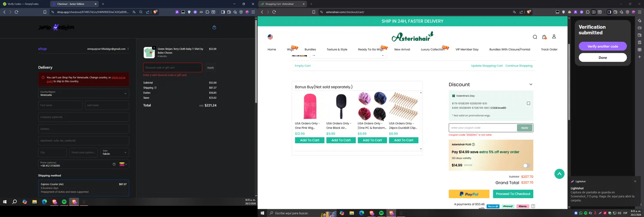This screenshot has height=217, width=644.
Task: Open new tab in left browser
Action: pos(103,4)
